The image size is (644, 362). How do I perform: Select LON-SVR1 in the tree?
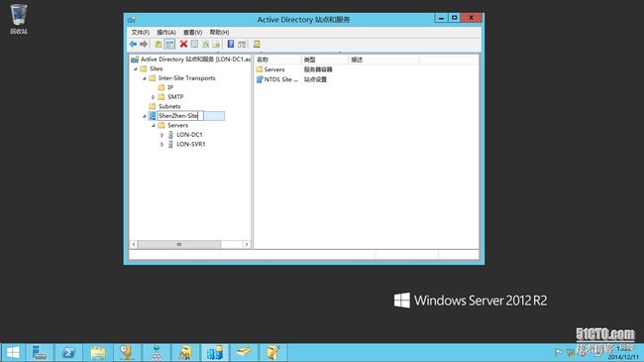191,145
